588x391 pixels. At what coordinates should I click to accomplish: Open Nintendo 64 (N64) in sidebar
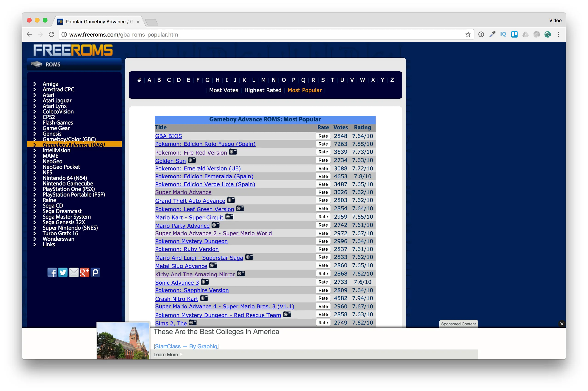65,178
